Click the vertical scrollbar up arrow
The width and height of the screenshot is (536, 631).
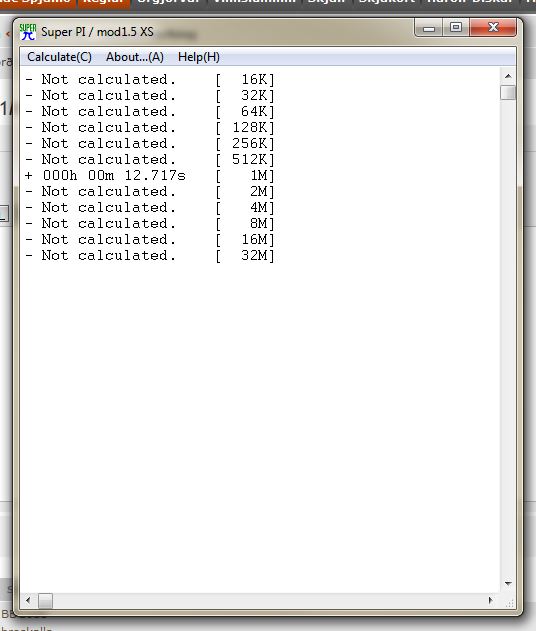click(508, 76)
